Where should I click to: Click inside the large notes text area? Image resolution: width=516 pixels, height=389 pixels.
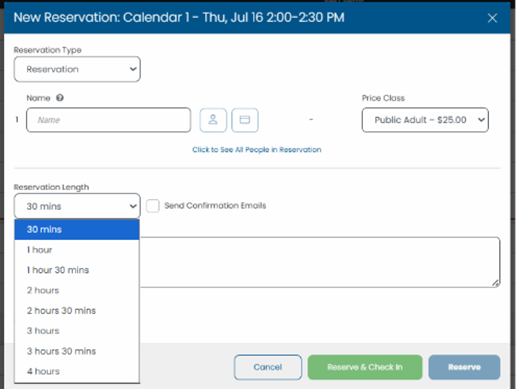(x=319, y=262)
